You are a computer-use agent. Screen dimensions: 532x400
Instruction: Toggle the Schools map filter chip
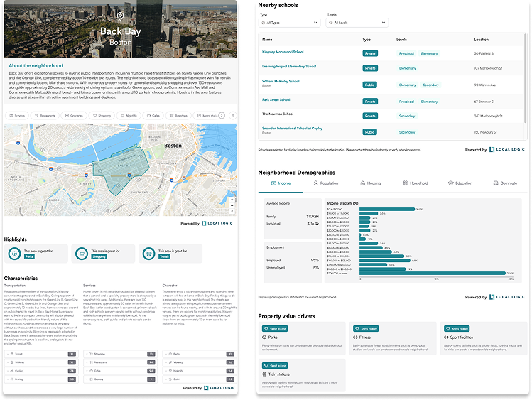pos(18,114)
